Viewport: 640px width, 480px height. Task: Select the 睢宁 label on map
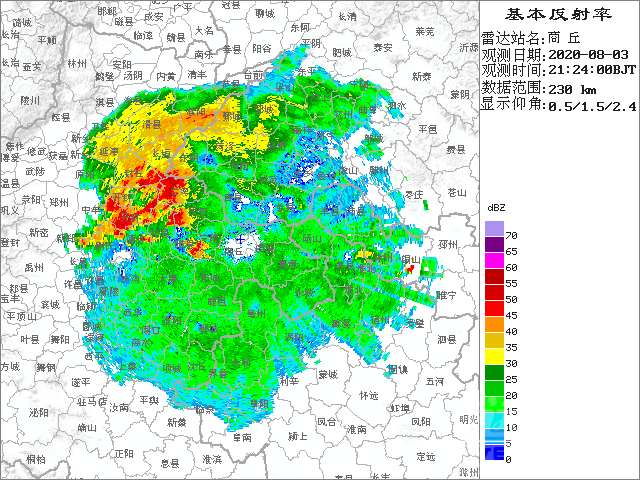[447, 295]
